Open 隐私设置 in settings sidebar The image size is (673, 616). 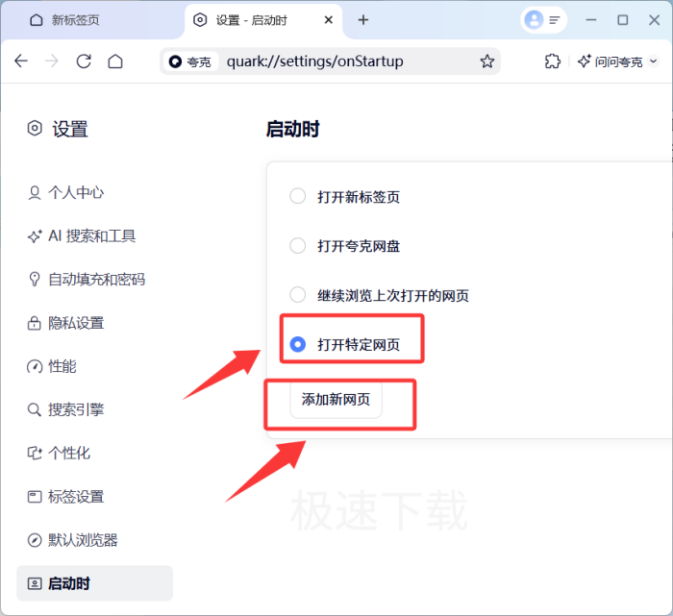(x=75, y=323)
